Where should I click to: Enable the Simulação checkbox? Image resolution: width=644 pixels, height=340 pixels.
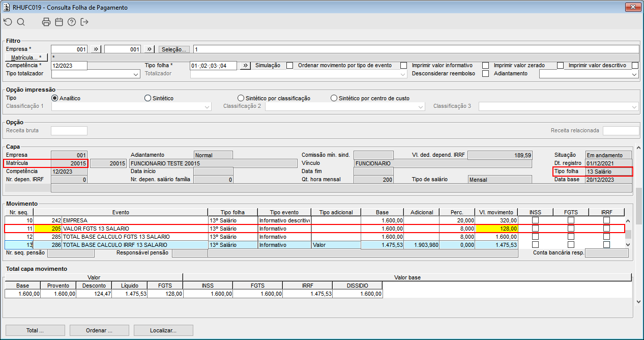(x=289, y=66)
